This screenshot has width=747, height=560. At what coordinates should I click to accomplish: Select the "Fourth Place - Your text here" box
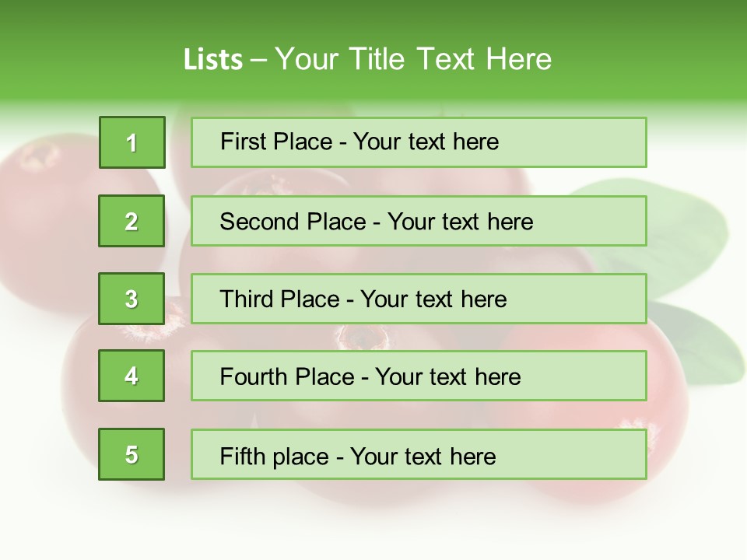419,376
